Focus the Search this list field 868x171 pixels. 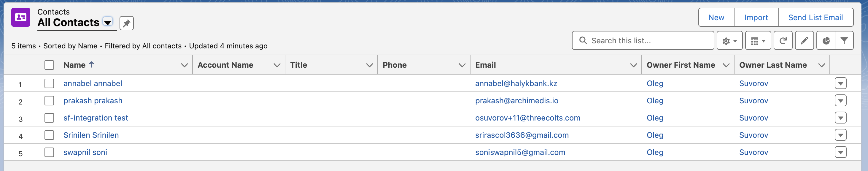643,40
